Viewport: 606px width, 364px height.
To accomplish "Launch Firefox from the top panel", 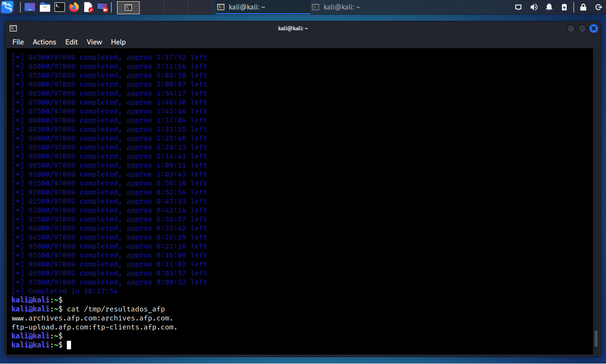I will (x=74, y=7).
